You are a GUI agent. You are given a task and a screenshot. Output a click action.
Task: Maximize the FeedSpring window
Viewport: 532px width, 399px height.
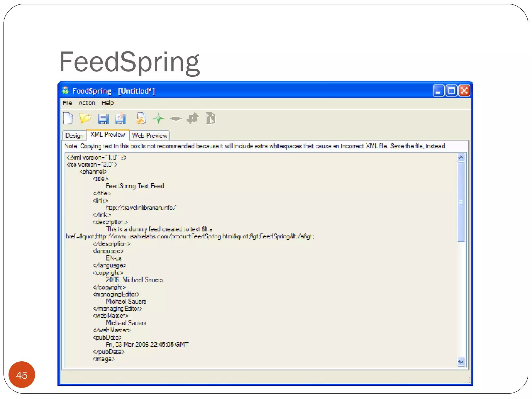click(451, 91)
